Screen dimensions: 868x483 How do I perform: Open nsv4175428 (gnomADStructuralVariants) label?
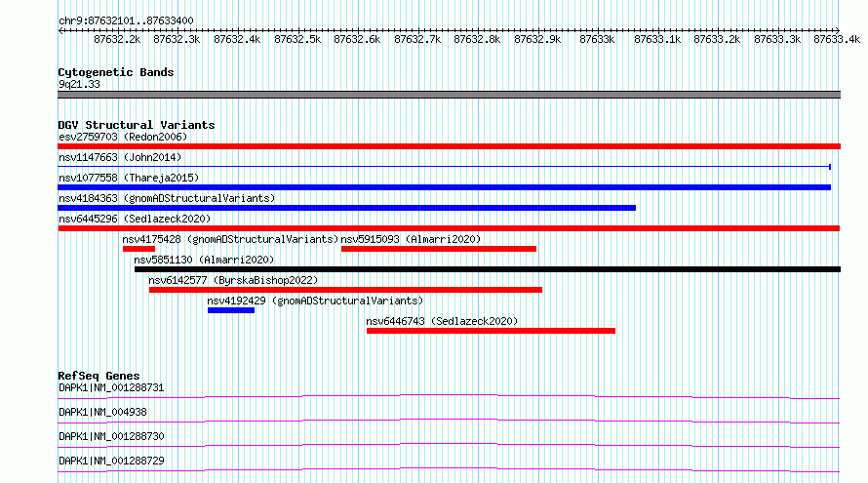click(x=230, y=239)
